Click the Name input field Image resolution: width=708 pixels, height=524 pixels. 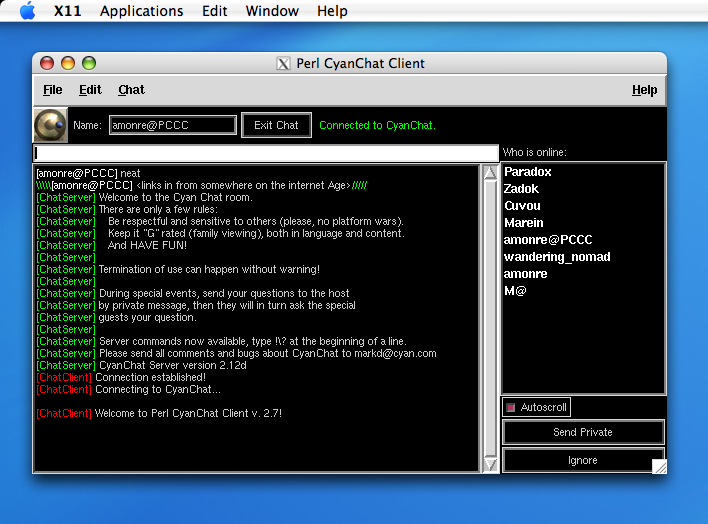click(x=172, y=125)
